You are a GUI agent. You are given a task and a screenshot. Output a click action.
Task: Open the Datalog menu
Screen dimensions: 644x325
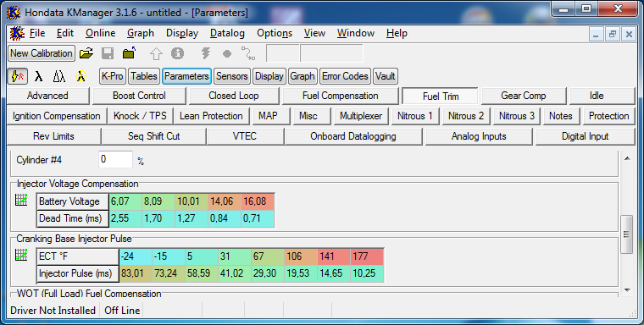pyautogui.click(x=227, y=33)
